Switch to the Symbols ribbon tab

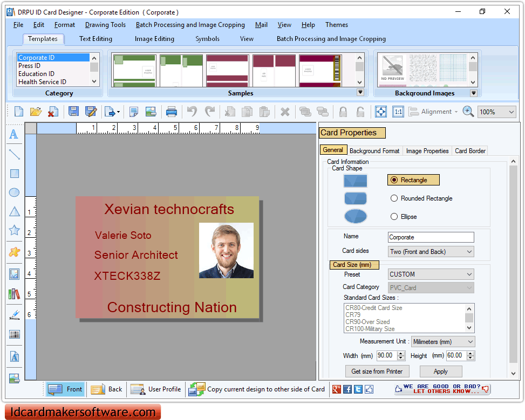(207, 39)
